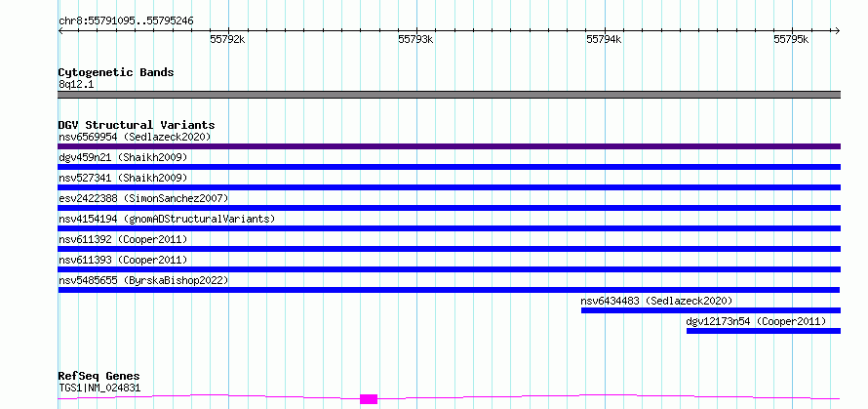Click the blue bar under nsv4154194
Screen dimensions: 868x409
pyautogui.click(x=449, y=228)
